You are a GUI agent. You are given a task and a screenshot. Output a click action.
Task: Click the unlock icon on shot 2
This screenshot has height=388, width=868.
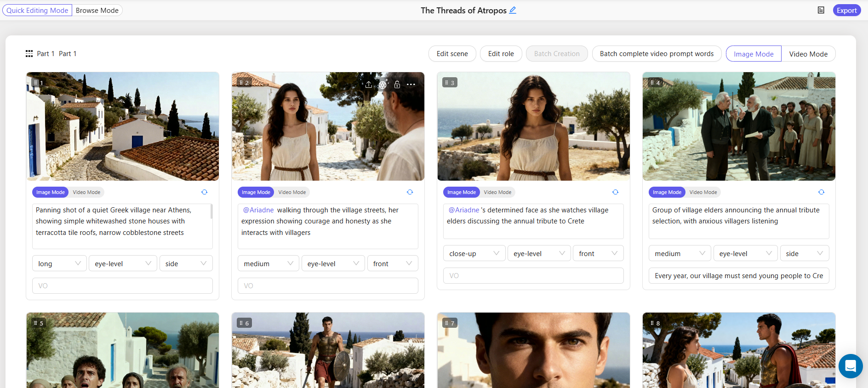click(x=397, y=85)
